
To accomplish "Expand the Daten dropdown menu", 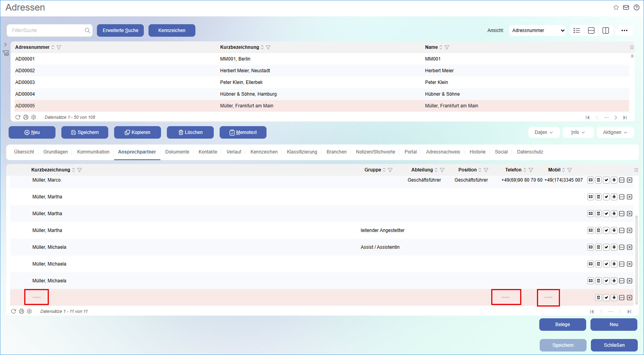I will coord(544,132).
